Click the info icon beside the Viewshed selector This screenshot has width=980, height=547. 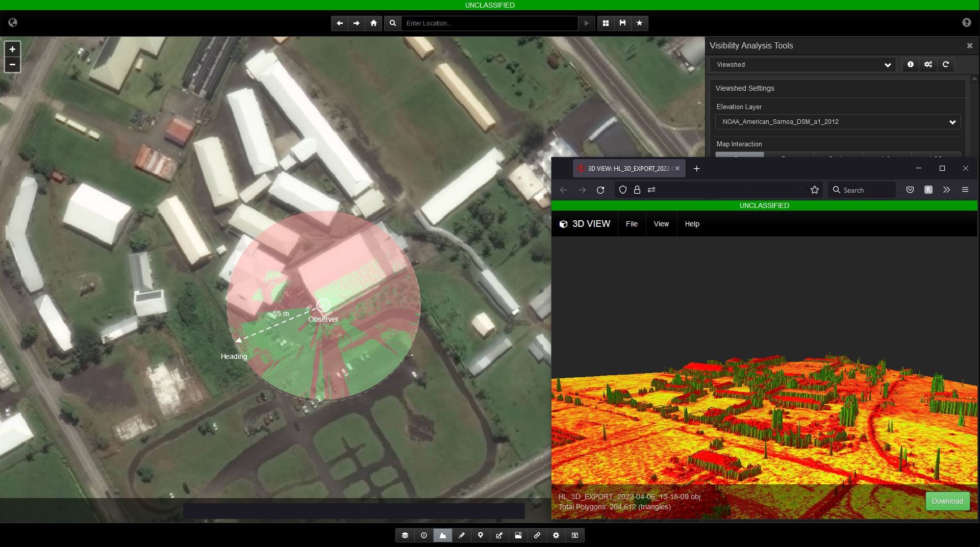911,65
